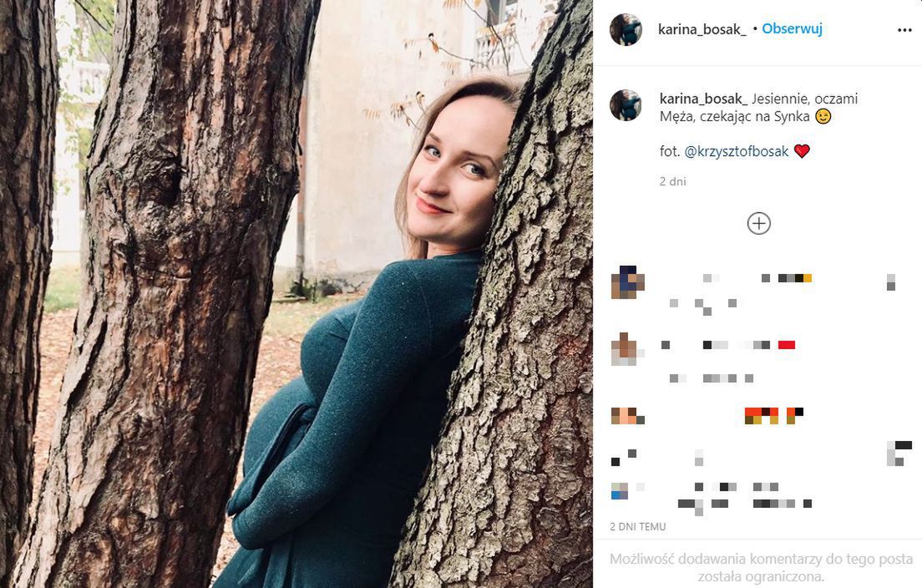Click the red pixelated emoji in the second comment
The height and width of the screenshot is (588, 922).
point(786,344)
